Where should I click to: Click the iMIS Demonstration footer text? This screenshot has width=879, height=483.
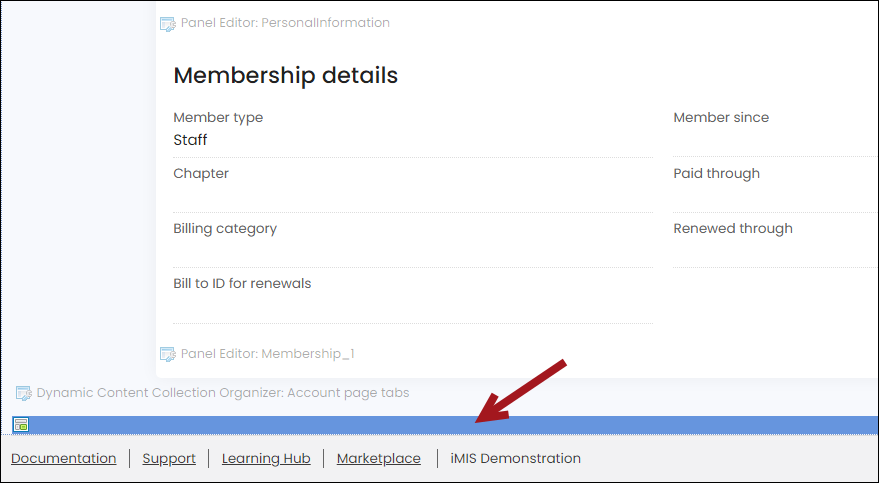[516, 458]
